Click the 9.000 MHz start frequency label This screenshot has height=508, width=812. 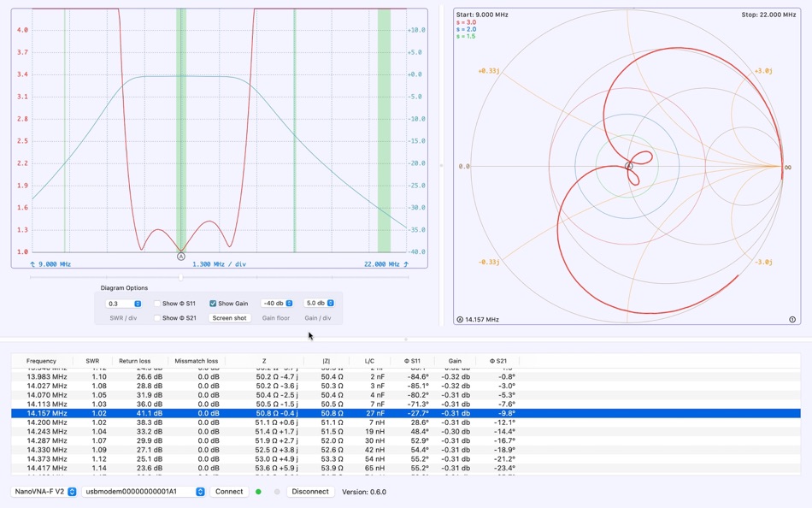[x=55, y=264]
